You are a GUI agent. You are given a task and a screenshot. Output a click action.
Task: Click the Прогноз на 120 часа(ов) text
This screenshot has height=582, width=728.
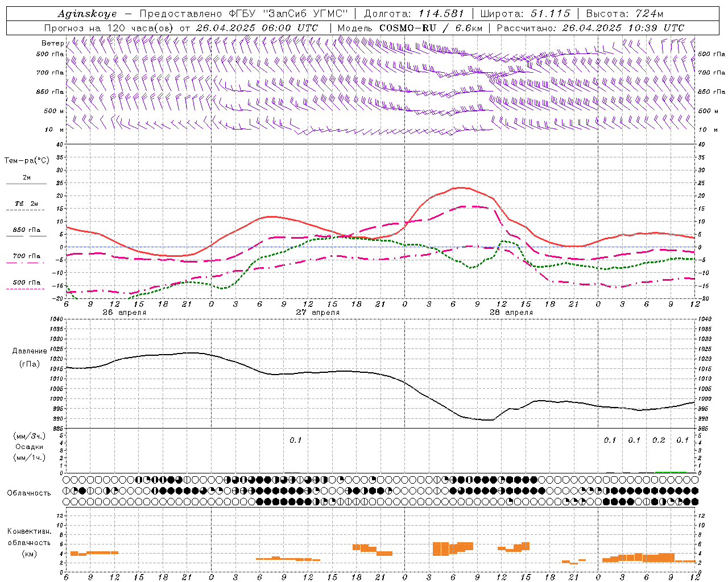tap(110, 28)
